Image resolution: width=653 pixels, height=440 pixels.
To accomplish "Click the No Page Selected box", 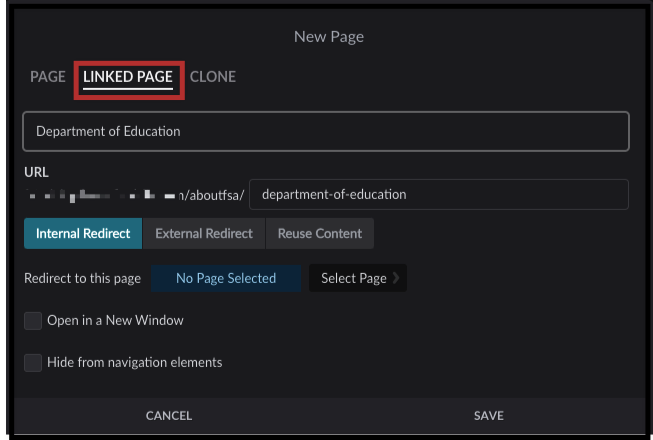I will click(225, 278).
